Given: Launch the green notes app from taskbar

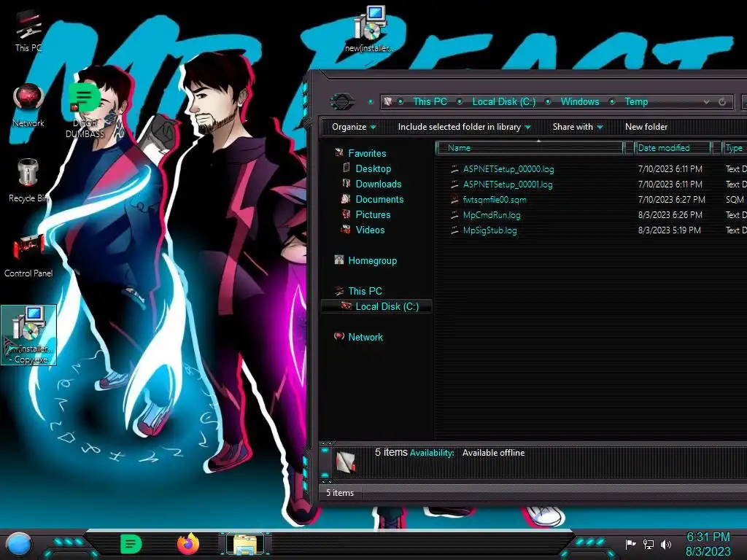Looking at the screenshot, I should pyautogui.click(x=131, y=544).
